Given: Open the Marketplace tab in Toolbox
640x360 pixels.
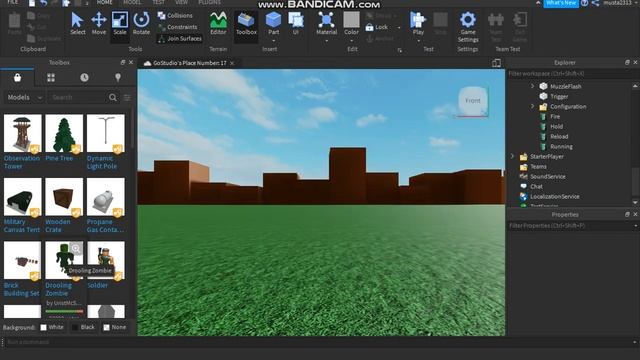Looking at the screenshot, I should click(x=17, y=78).
